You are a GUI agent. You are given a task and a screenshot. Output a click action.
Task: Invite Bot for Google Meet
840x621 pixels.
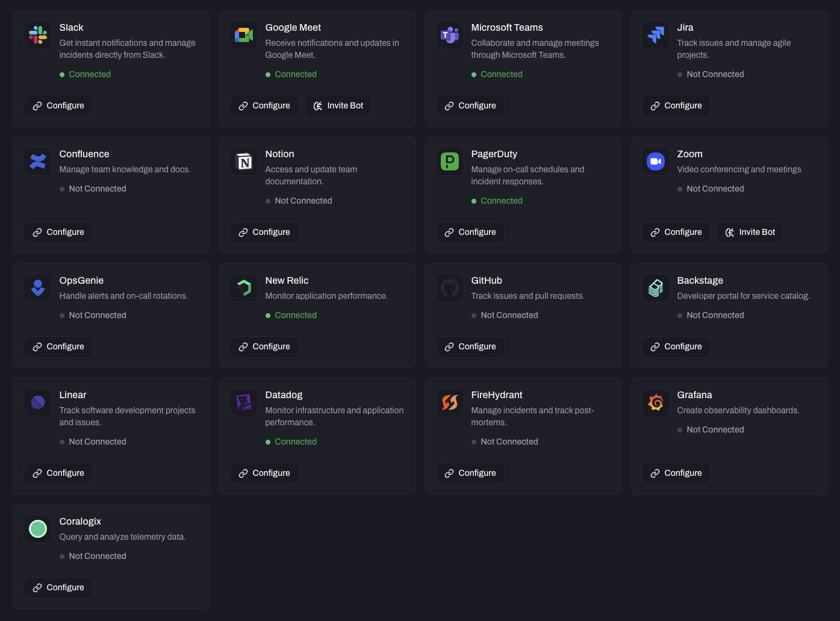pyautogui.click(x=338, y=106)
